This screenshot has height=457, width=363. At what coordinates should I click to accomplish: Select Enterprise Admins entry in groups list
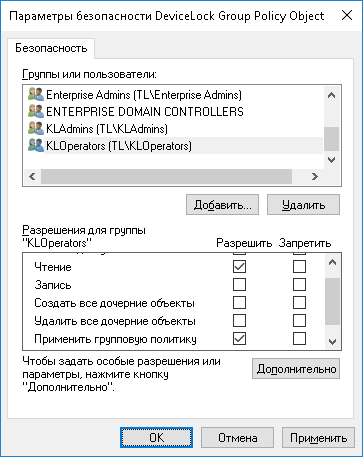coord(144,95)
